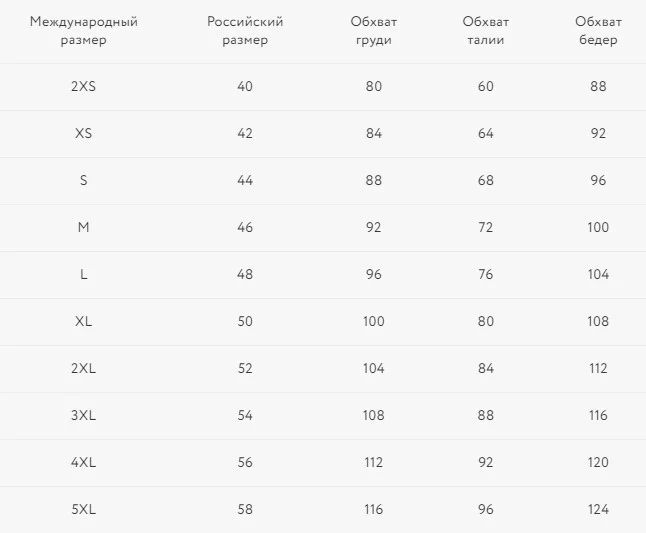Screen dimensions: 646x533
Task: Click the 'Обхват груди' column header
Action: pos(374,30)
